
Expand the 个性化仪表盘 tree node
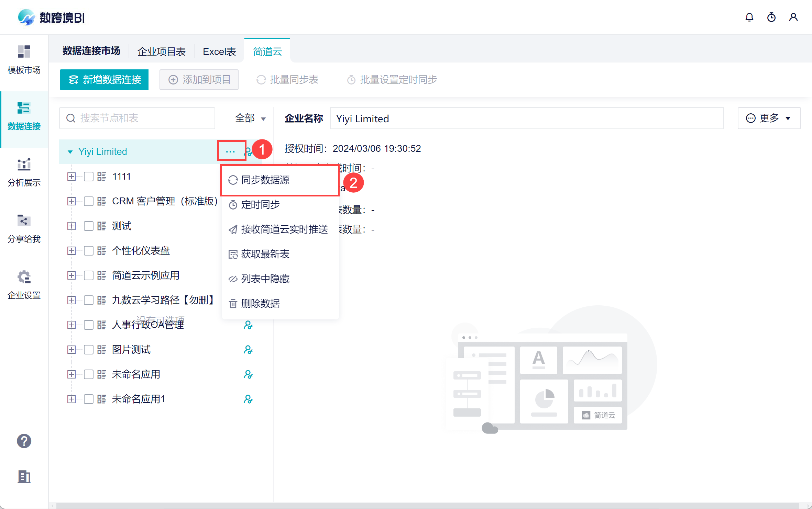pos(72,251)
